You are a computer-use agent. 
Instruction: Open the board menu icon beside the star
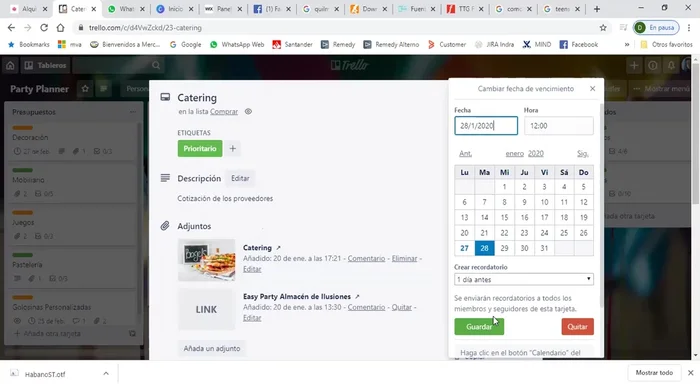[x=104, y=89]
